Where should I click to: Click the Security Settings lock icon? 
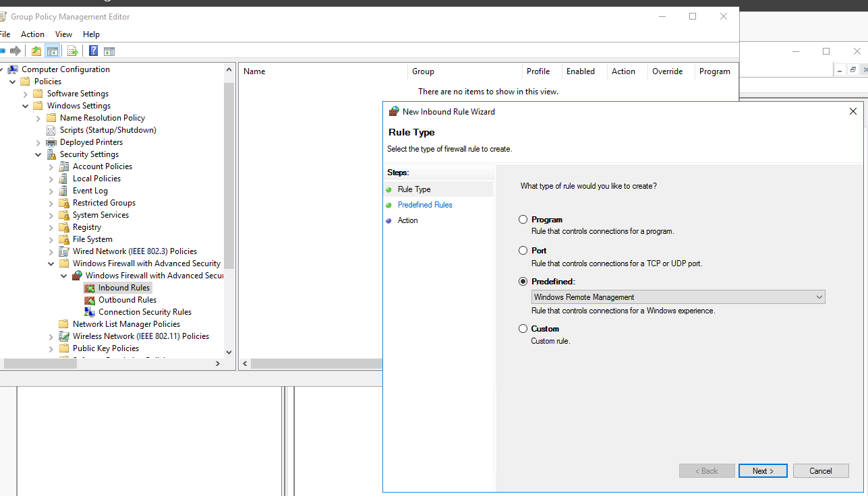(51, 154)
